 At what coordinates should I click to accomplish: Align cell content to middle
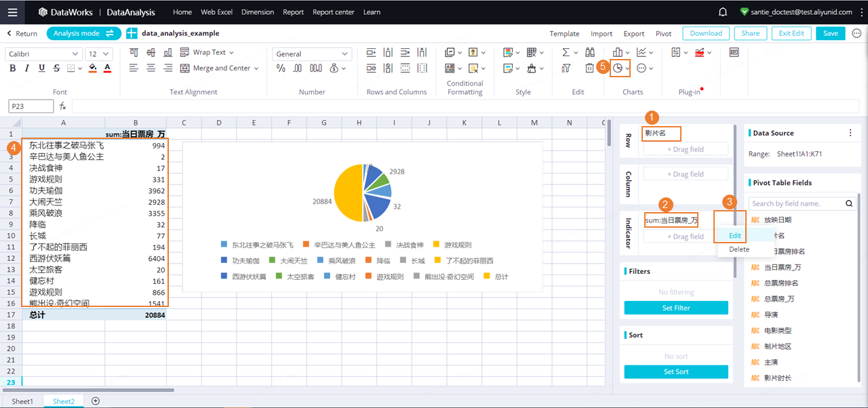coord(151,52)
